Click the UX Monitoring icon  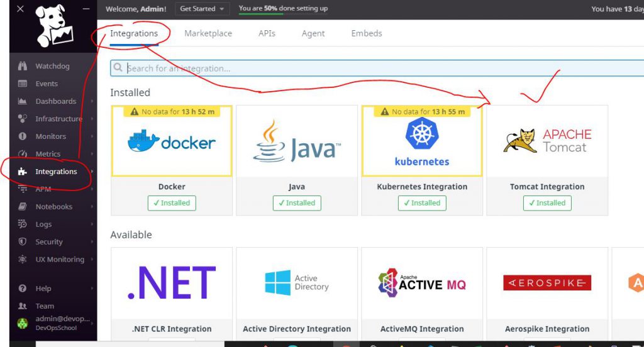(23, 260)
